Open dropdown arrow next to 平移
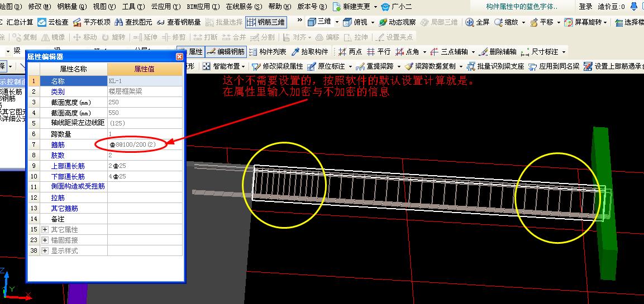Screen dimensions: 644x304 pyautogui.click(x=559, y=22)
